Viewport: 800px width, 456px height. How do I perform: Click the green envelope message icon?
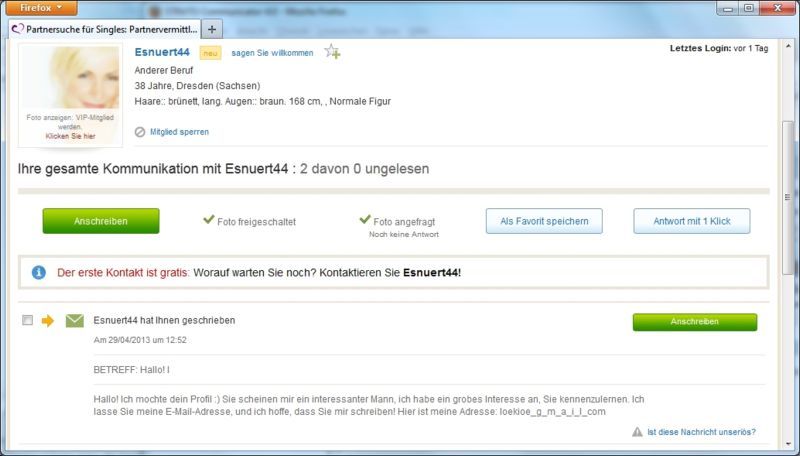click(74, 321)
